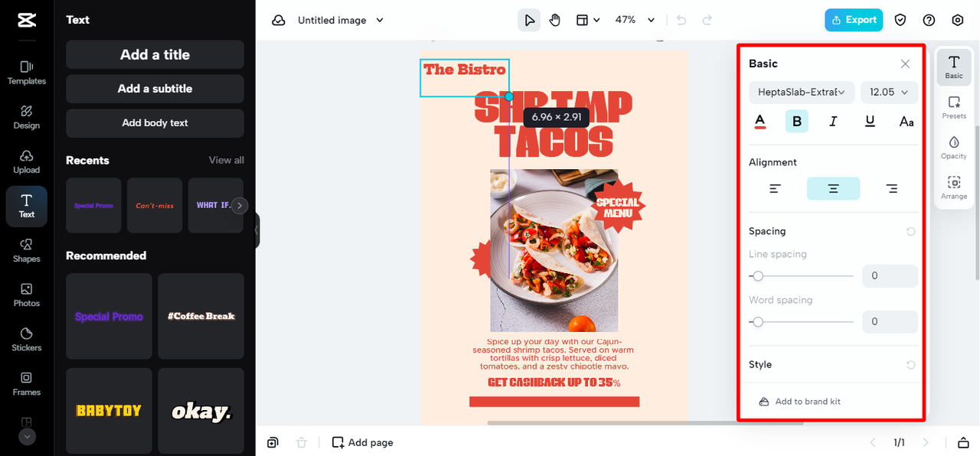Toggle underline formatting
The width and height of the screenshot is (980, 456).
click(x=870, y=121)
